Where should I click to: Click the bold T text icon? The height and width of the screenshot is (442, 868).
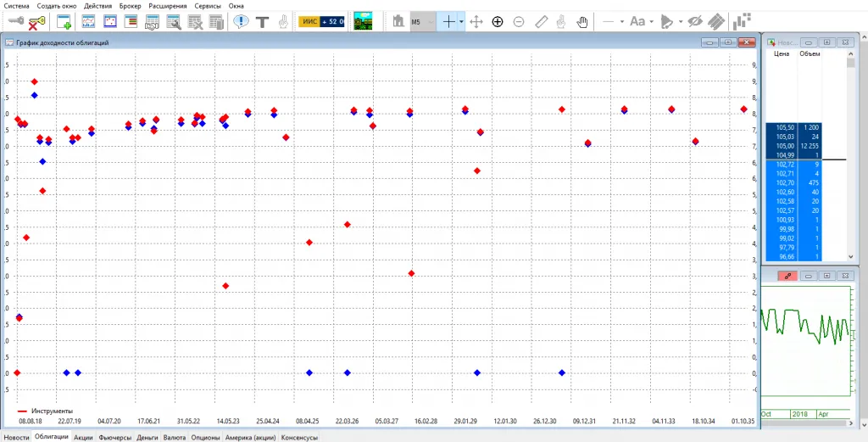pos(263,22)
